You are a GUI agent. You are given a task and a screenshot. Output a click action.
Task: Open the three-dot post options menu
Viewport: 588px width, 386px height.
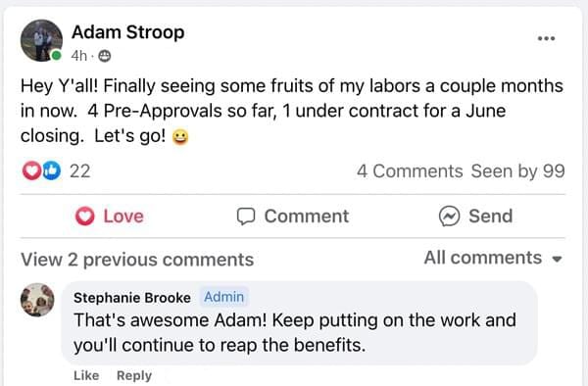[x=546, y=38]
